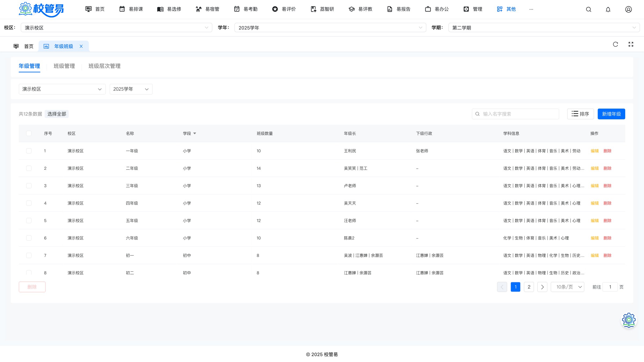Image resolution: width=644 pixels, height=362 pixels.
Task: Click the 其他 grid icon
Action: click(500, 9)
